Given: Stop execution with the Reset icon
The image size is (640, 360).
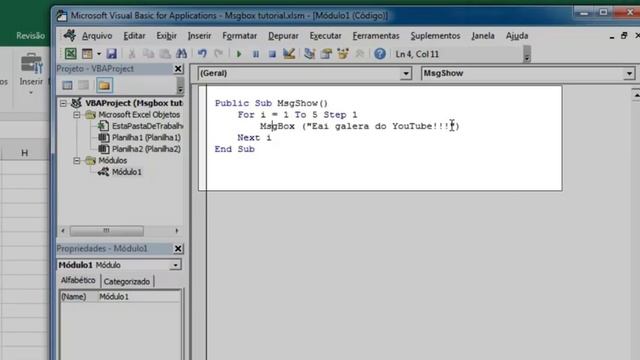Looking at the screenshot, I should tap(272, 54).
